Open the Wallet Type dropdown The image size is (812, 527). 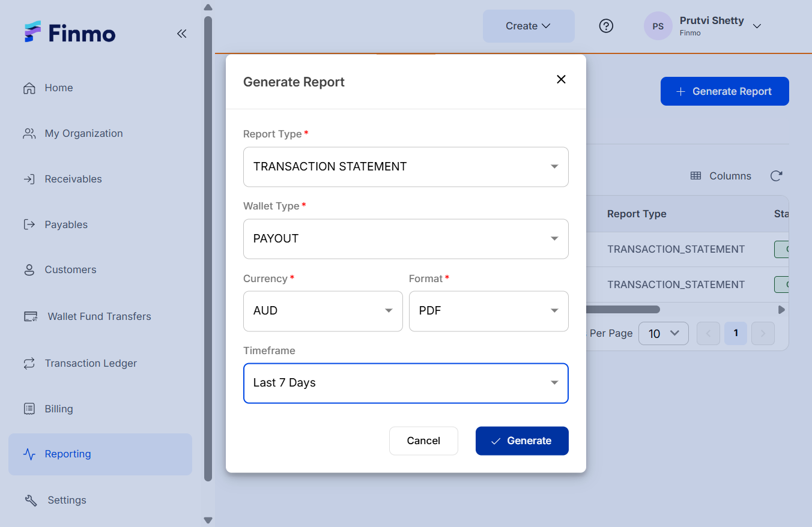tap(406, 239)
